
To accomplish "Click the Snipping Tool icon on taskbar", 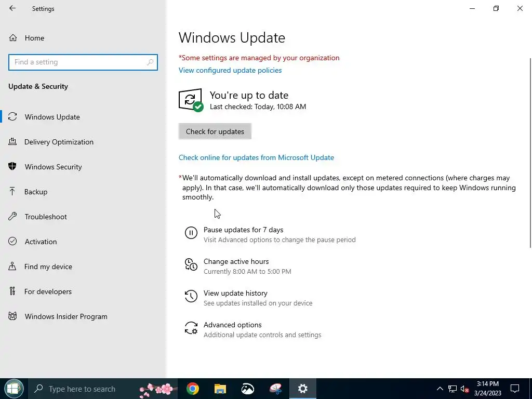I will click(x=275, y=389).
